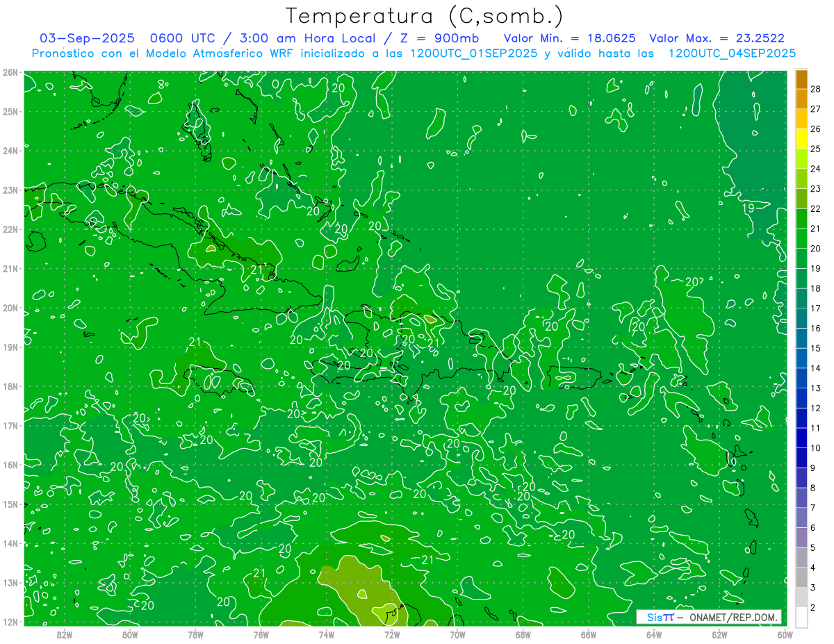
Task: Click the "28" color bar scale label
Action: (816, 89)
